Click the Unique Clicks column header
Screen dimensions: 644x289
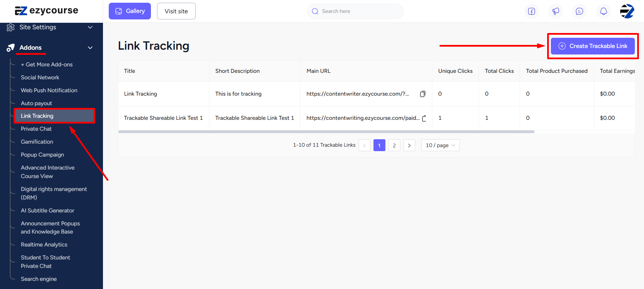[455, 71]
